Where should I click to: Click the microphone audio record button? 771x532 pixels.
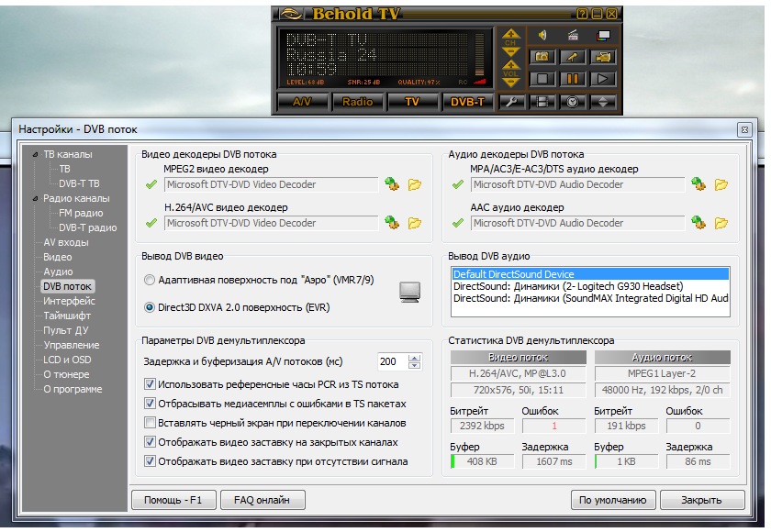573,57
